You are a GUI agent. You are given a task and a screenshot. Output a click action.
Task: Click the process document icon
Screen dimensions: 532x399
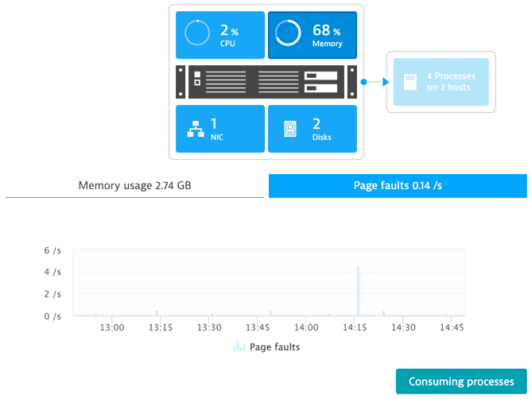click(x=410, y=82)
